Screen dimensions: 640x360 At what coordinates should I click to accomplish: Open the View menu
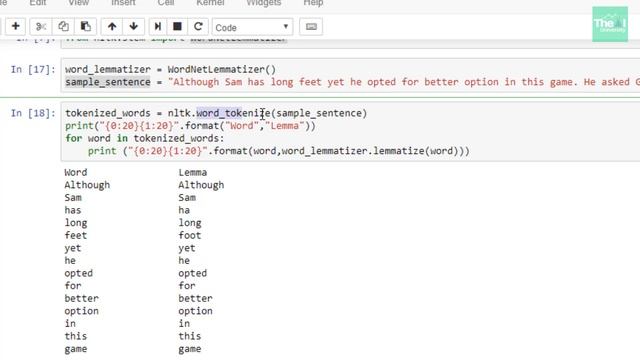point(78,3)
